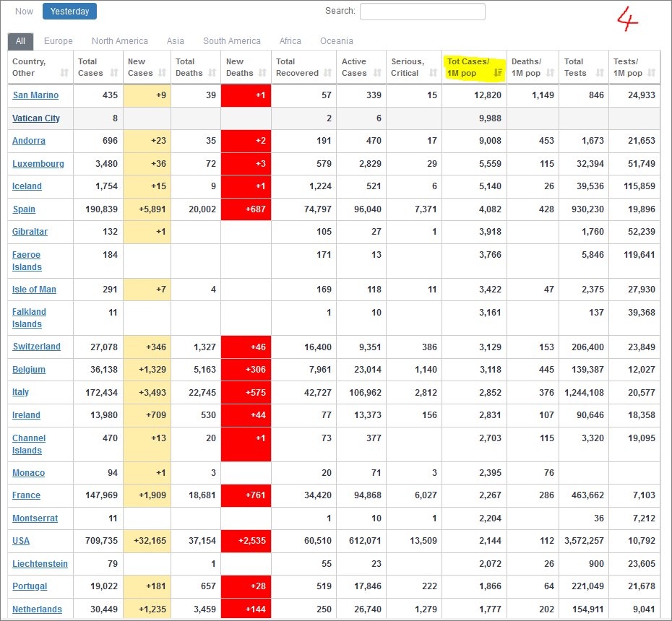The width and height of the screenshot is (672, 621).
Task: Click highlighted Tot Cases/1M pop sort icon
Action: 498,73
